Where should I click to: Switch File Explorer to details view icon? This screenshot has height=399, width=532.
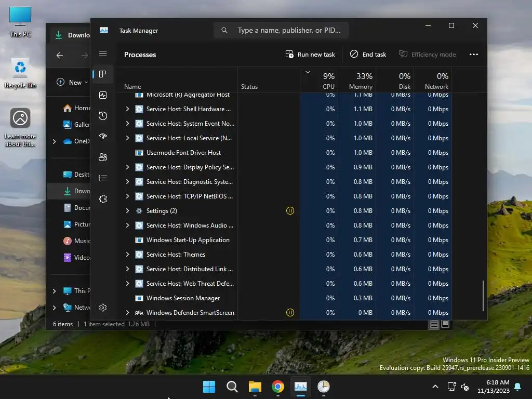(x=434, y=324)
